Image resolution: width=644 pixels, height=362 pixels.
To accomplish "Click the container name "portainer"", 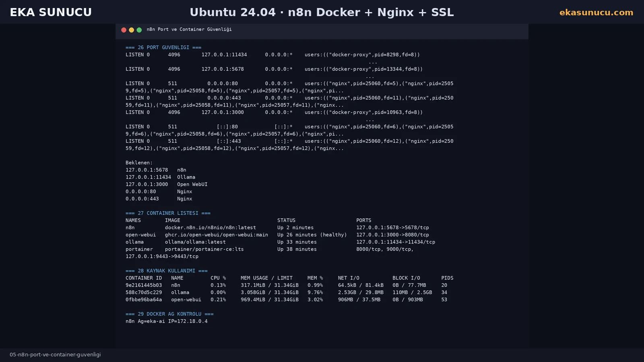I will pyautogui.click(x=139, y=249).
